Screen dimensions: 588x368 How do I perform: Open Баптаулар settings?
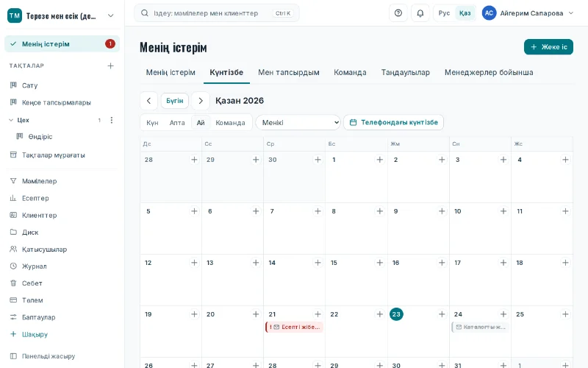(x=62, y=317)
